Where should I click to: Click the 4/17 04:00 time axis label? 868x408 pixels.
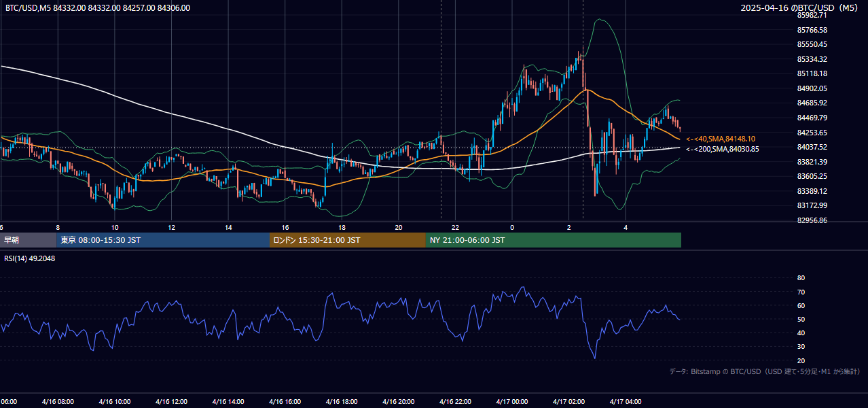point(625,402)
